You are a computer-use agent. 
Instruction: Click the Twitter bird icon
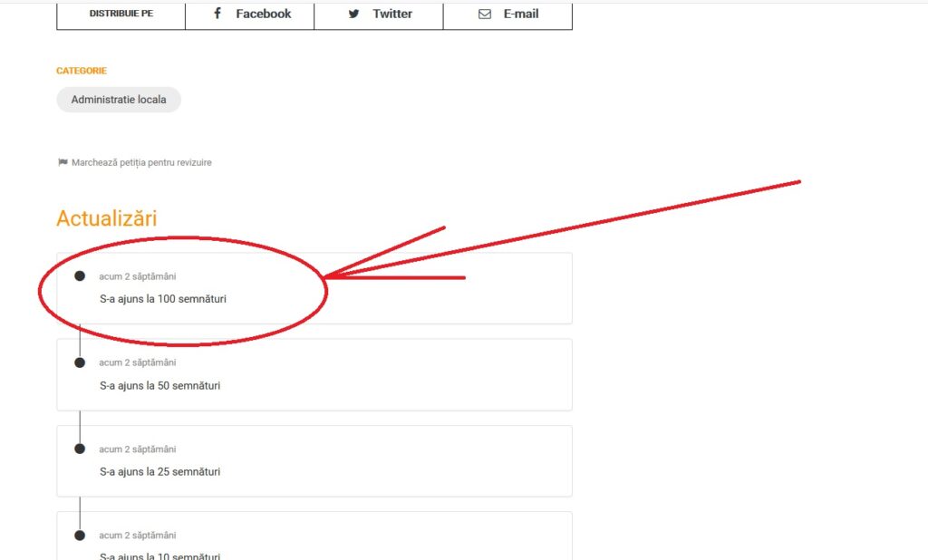(x=354, y=14)
